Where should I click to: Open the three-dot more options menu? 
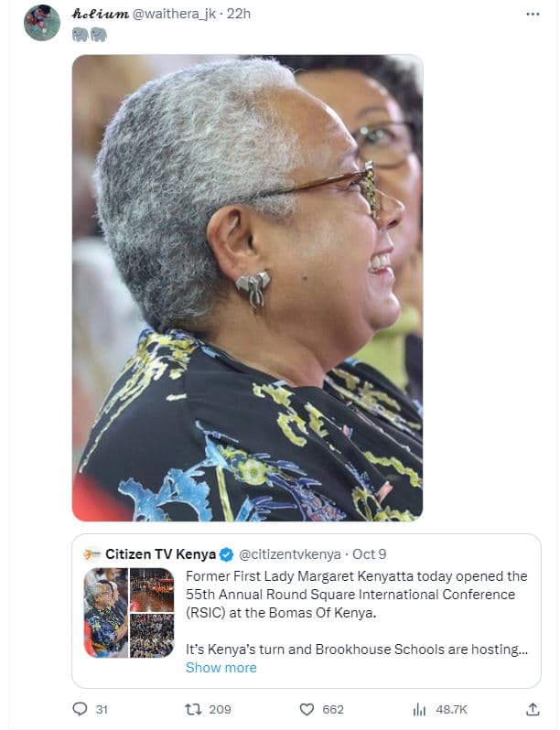[533, 14]
